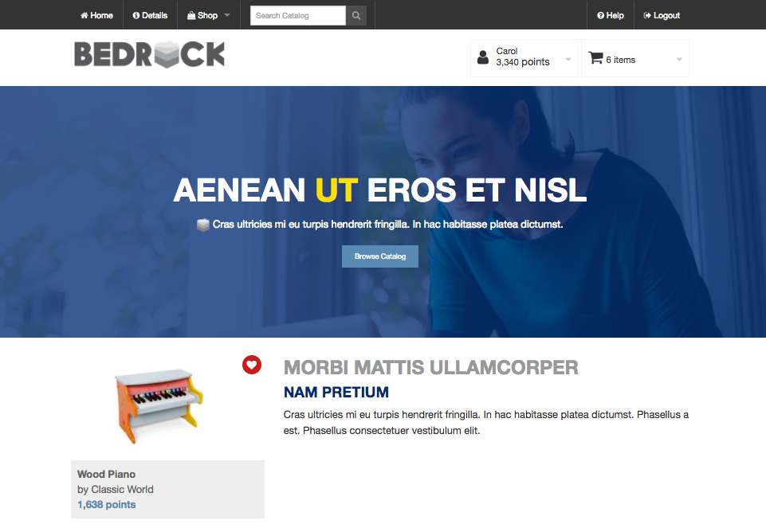Viewport: 766px width, 532px height.
Task: Click the Browse Catalog button
Action: 380,256
